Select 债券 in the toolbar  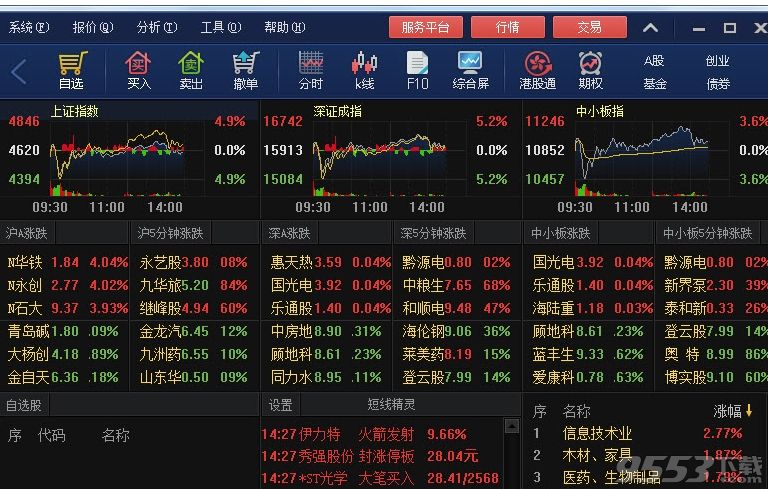718,84
